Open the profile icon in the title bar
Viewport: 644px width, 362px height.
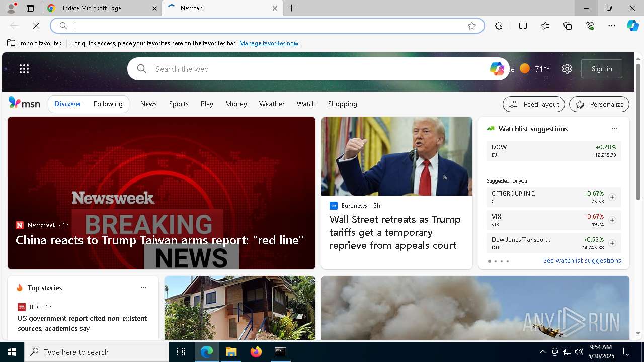(11, 8)
